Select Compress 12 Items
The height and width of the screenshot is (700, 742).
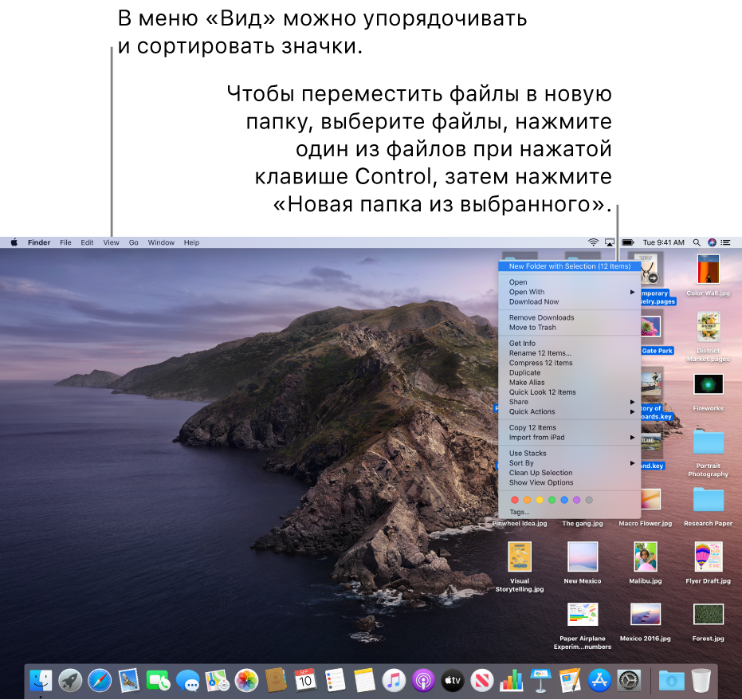tap(569, 363)
